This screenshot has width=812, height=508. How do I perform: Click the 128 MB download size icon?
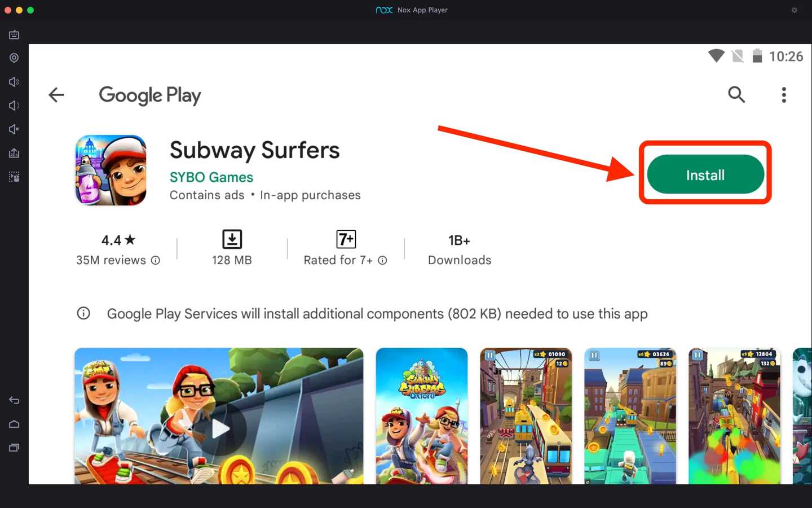point(232,239)
